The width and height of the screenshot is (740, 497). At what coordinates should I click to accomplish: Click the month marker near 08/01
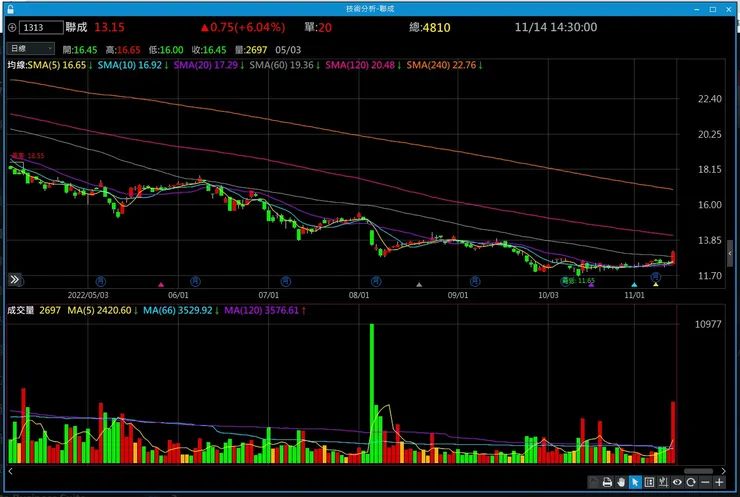click(376, 281)
